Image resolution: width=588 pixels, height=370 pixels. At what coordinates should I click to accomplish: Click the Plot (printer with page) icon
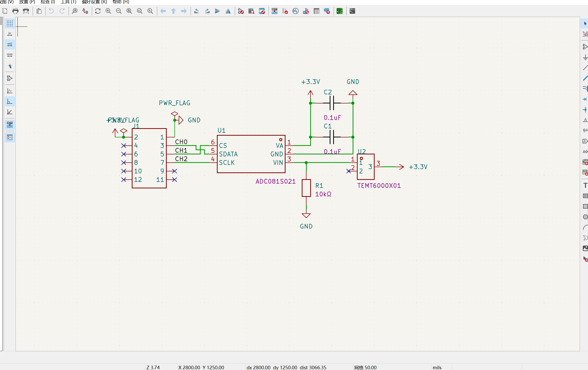(x=26, y=11)
